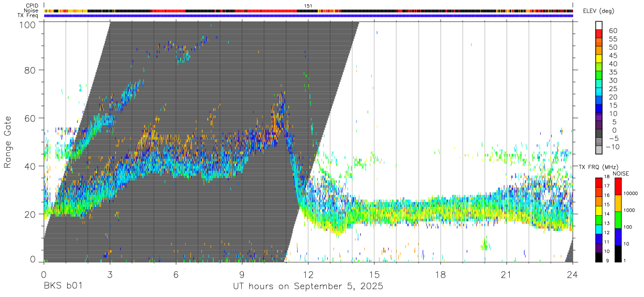Click the 60 label on elevation colorbar

click(613, 31)
